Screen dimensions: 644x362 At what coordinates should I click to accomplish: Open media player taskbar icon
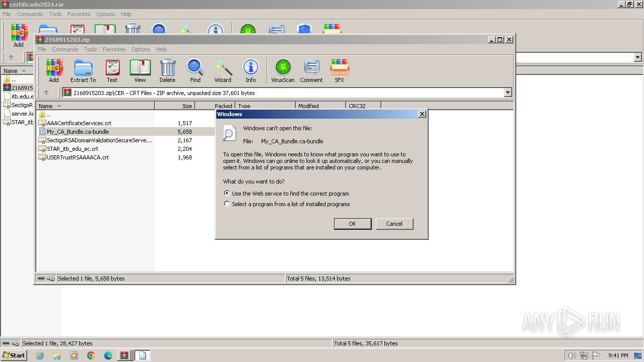coord(74,355)
